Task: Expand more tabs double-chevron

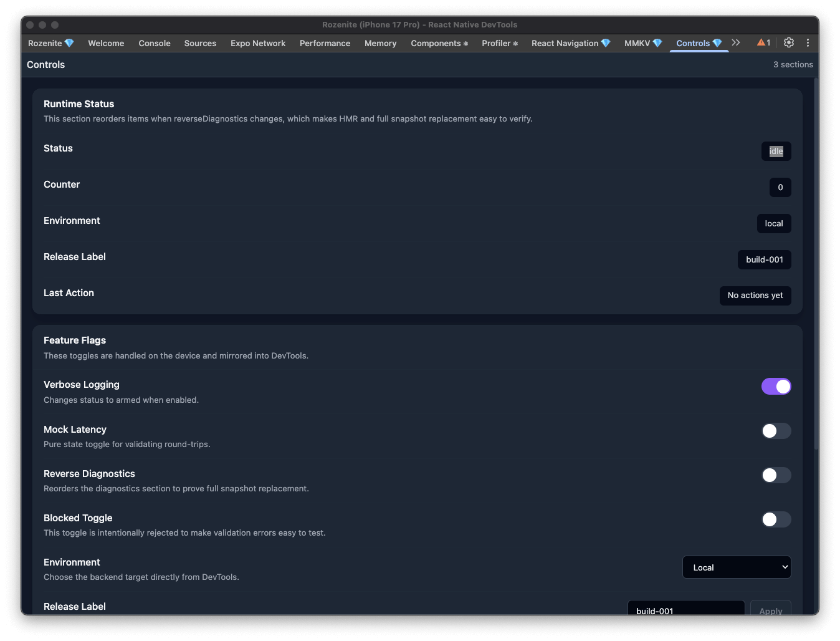Action: [x=736, y=43]
